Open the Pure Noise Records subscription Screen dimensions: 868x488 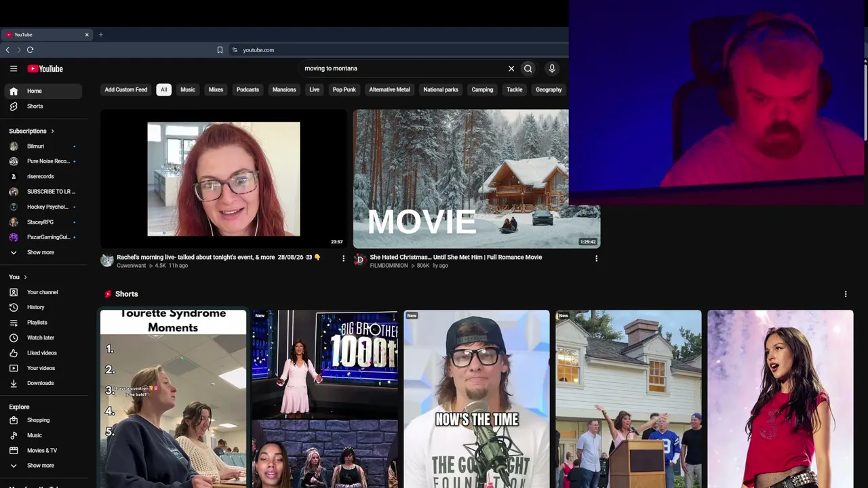coord(43,161)
